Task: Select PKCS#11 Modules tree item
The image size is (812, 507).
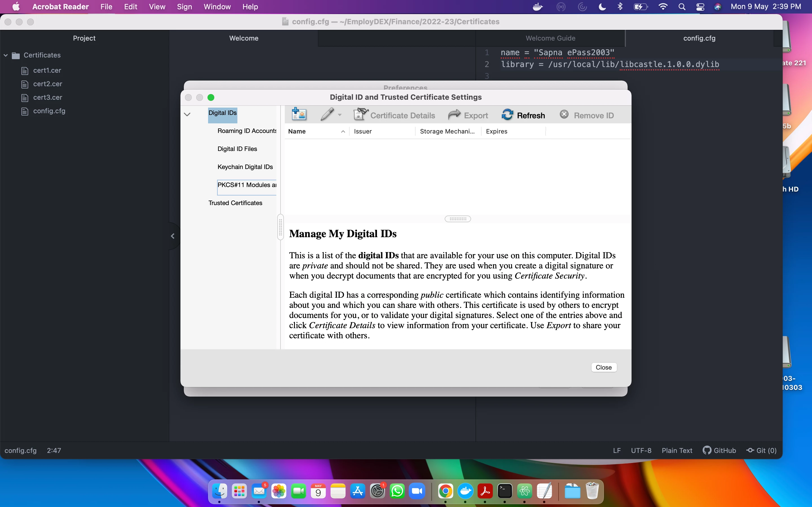Action: [x=247, y=185]
